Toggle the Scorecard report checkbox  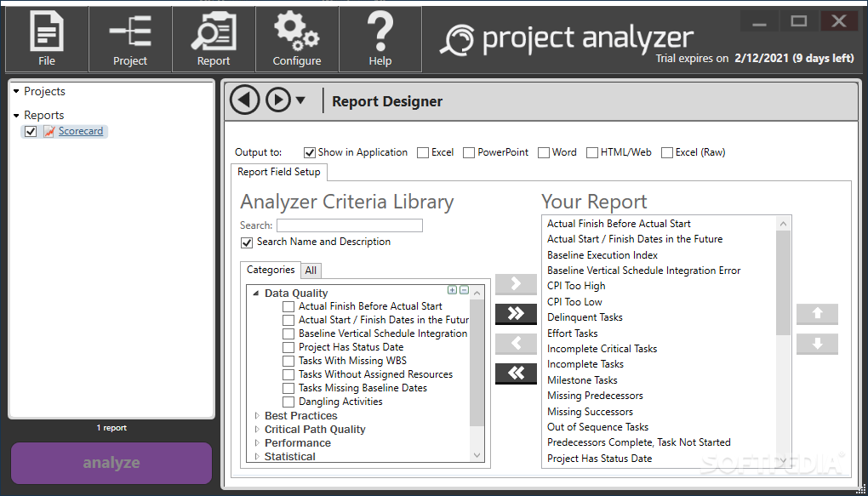pyautogui.click(x=31, y=132)
